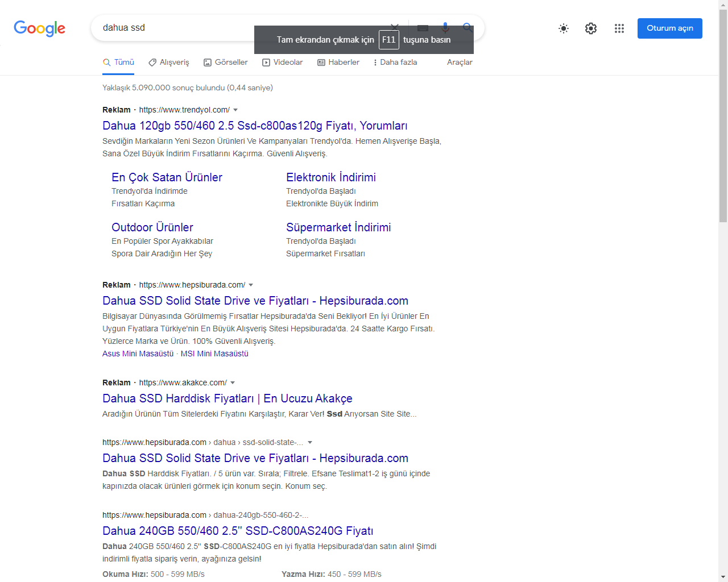Sign in with the Oturum açın button

coord(670,28)
